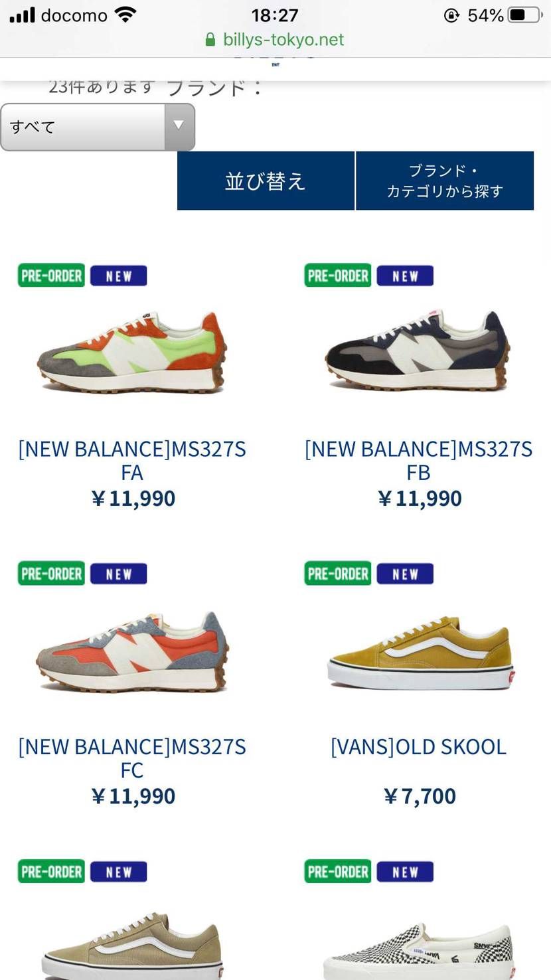Tap NEW badge above MS327SFC shoe
Screen dimensions: 551x980
(x=118, y=574)
